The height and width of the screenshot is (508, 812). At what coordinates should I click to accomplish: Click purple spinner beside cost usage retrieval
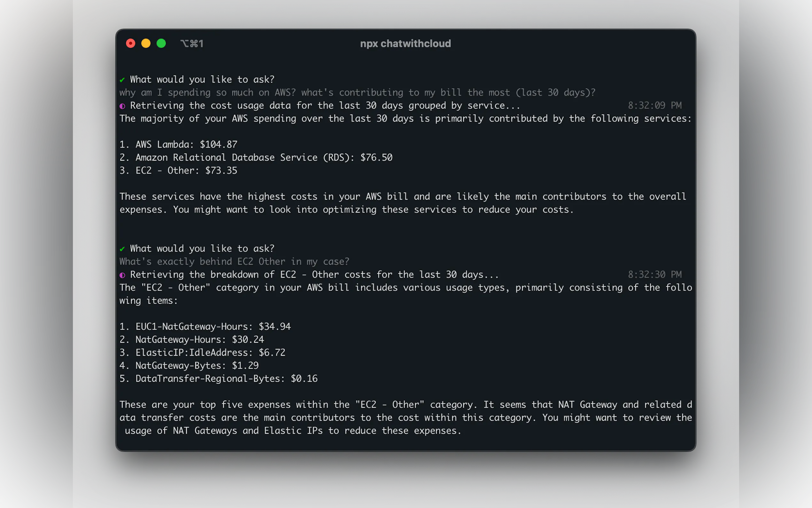pos(122,106)
